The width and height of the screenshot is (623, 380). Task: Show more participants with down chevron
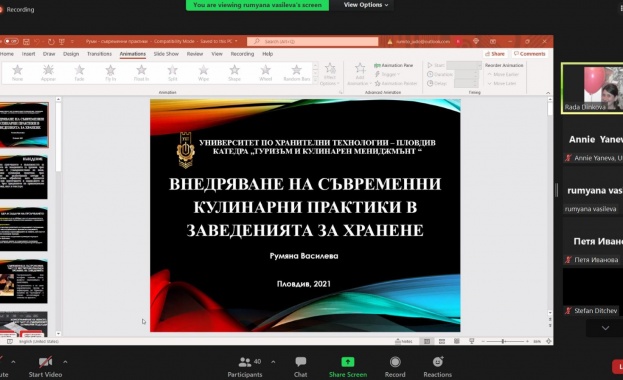point(605,328)
